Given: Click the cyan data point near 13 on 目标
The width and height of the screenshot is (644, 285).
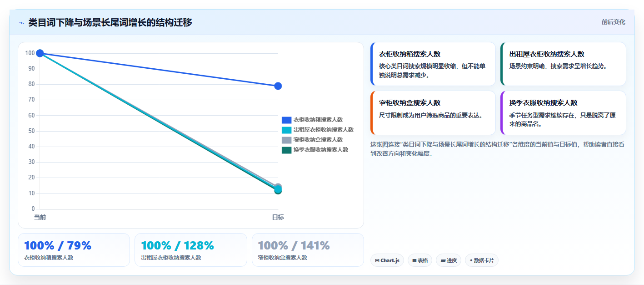Looking at the screenshot, I should pos(278,189).
